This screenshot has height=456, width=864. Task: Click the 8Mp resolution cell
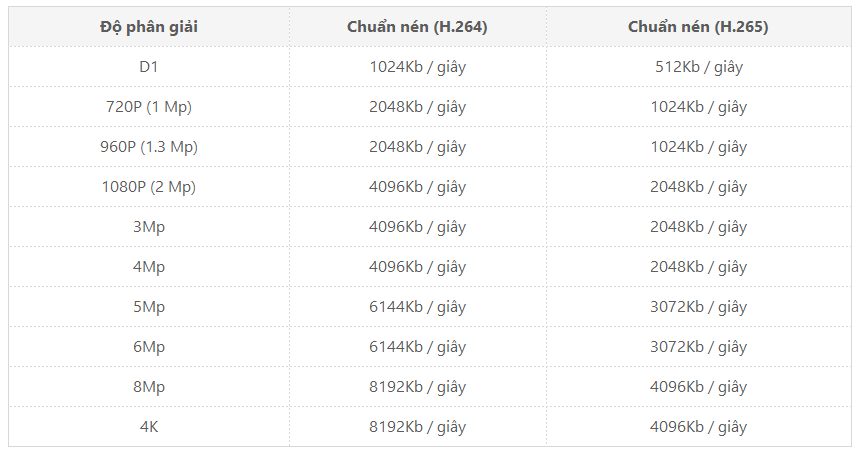(x=149, y=387)
